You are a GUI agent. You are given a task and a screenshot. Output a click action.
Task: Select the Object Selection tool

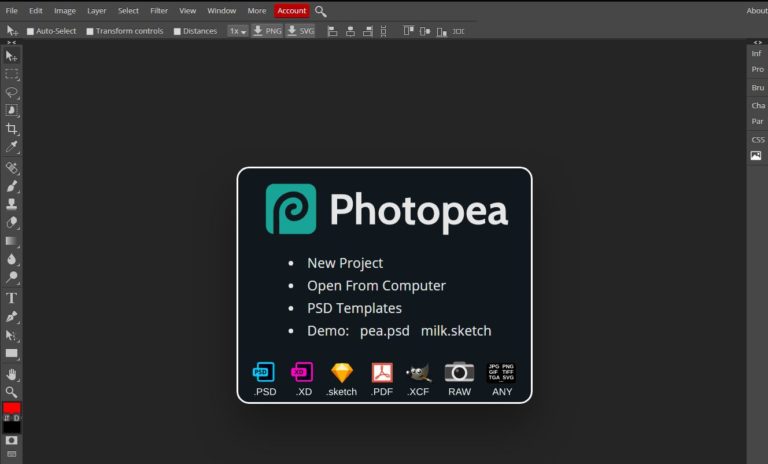point(11,110)
